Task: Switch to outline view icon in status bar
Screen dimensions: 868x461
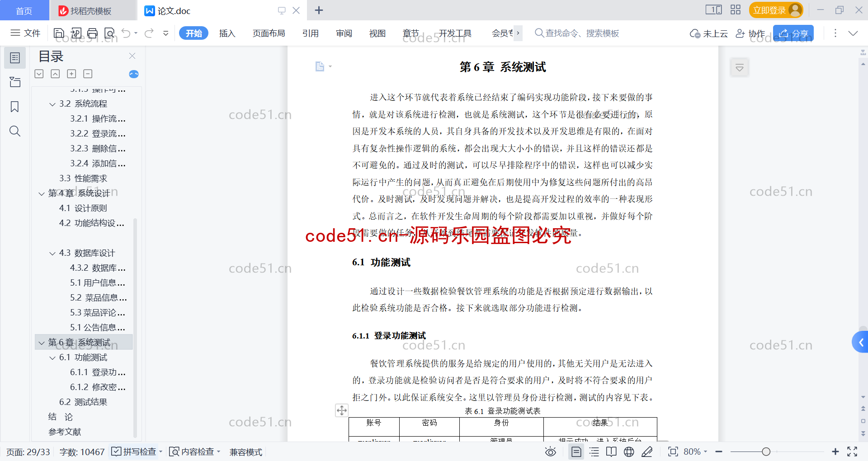Action: 594,452
